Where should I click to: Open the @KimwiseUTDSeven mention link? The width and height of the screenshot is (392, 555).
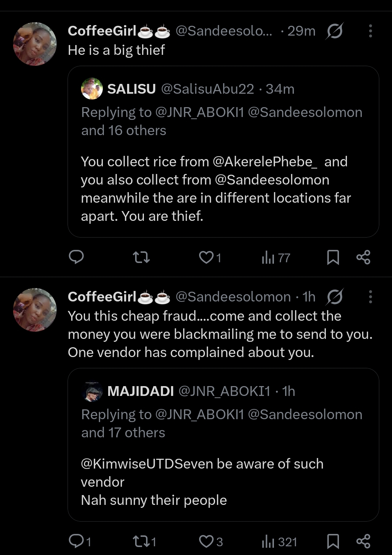pyautogui.click(x=147, y=464)
